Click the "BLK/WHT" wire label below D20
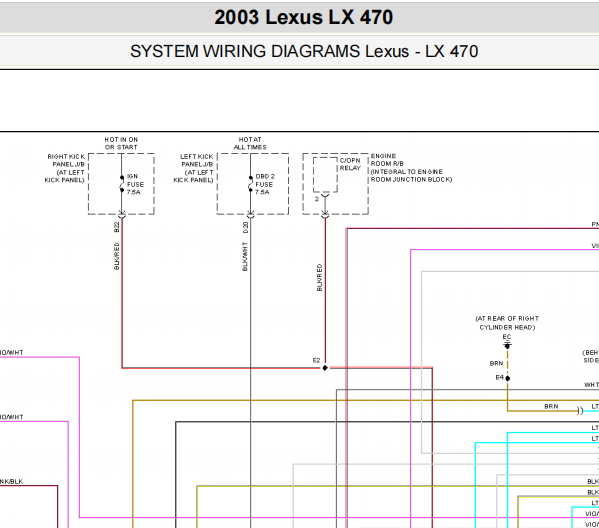This screenshot has width=599, height=528. 245,256
